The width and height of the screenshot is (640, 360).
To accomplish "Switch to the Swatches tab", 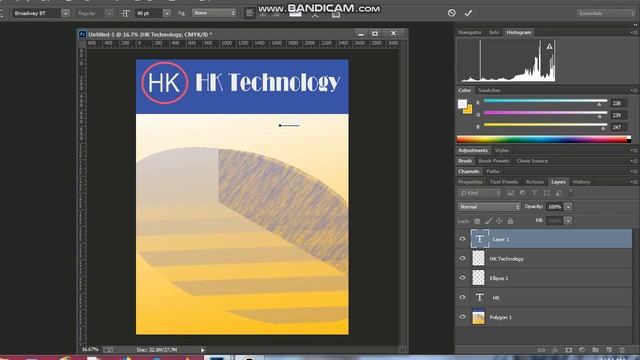I will [x=489, y=91].
